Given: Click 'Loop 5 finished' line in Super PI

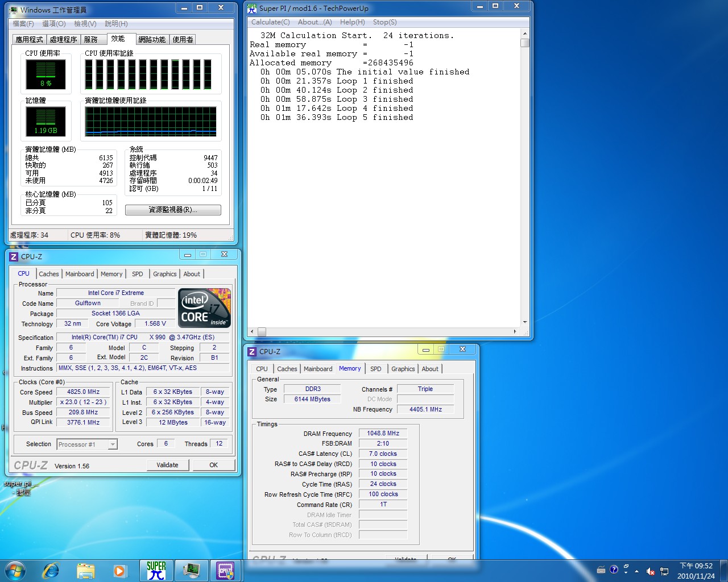Looking at the screenshot, I should click(337, 118).
